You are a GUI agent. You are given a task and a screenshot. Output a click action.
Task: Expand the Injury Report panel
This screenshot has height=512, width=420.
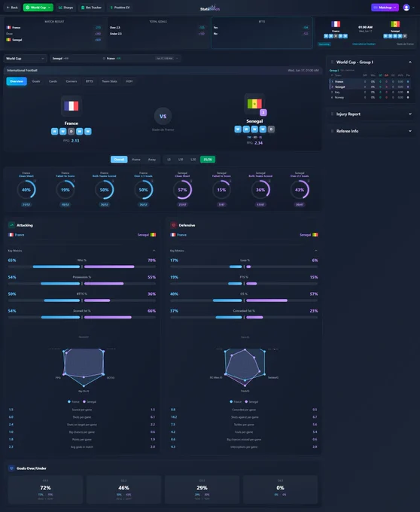coord(410,114)
